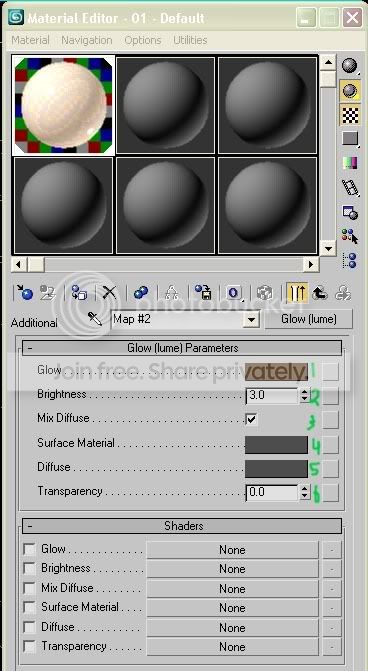Collapse the Shaders rollout
This screenshot has width=368, height=671.
coord(182,526)
